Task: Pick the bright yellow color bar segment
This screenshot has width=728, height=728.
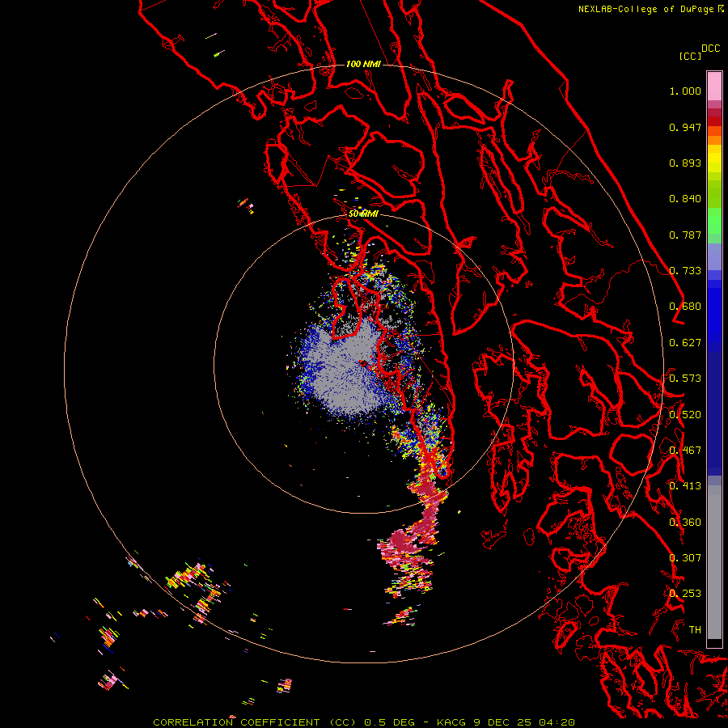Action: pyautogui.click(x=714, y=159)
